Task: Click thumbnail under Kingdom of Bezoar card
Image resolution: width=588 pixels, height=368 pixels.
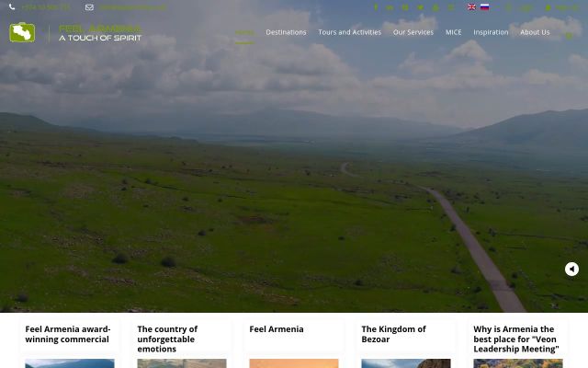Action: coord(406,363)
